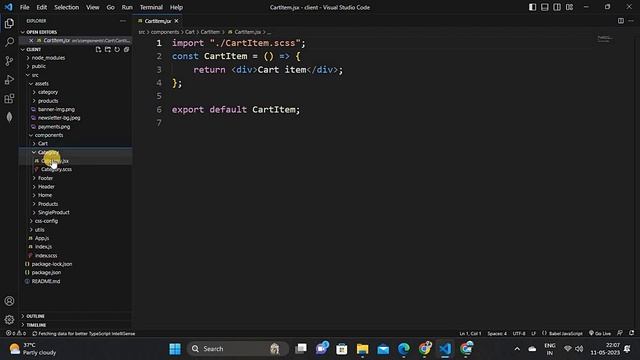This screenshot has height=360, width=640.
Task: Open Explorer more actions ellipsis
Action: tap(123, 21)
